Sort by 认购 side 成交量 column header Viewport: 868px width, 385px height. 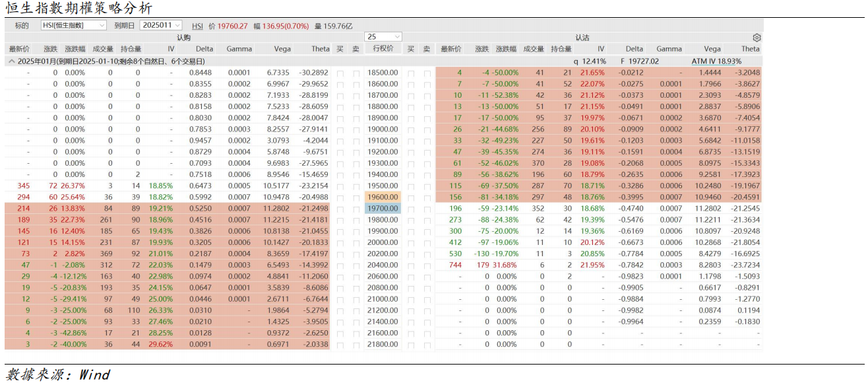tap(103, 49)
